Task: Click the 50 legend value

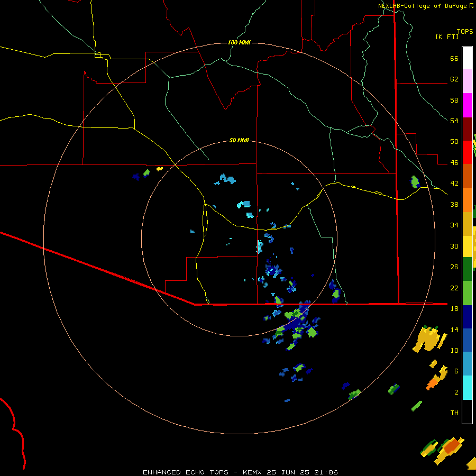Action: (x=454, y=141)
